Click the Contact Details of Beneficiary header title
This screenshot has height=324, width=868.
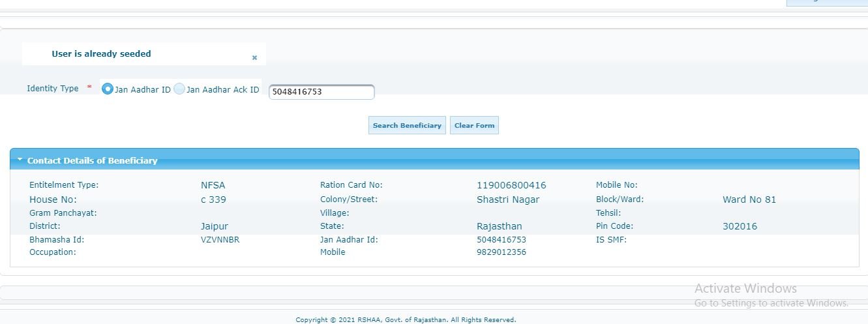[92, 160]
